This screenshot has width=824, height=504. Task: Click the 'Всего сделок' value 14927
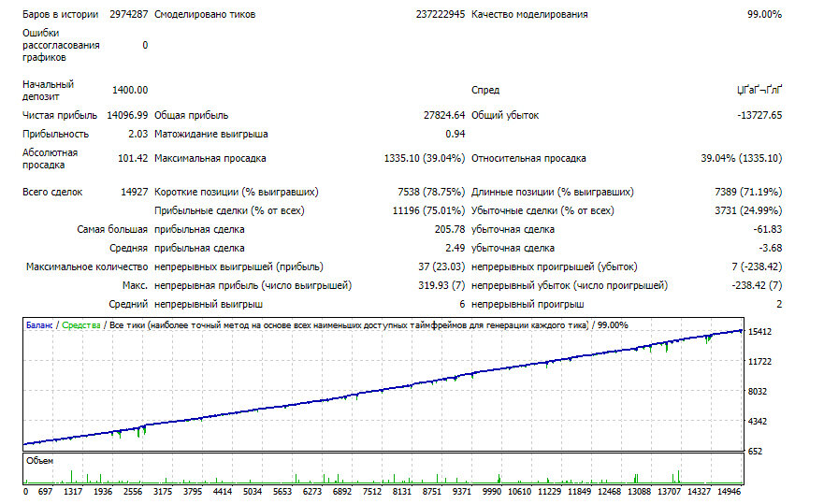[135, 192]
